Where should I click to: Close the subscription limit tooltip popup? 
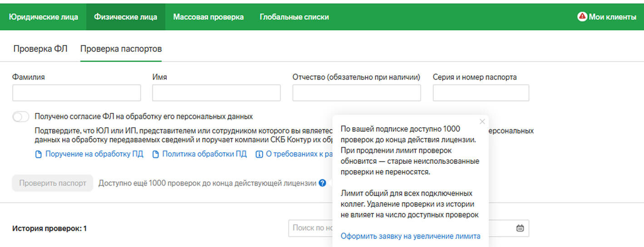[x=482, y=121]
